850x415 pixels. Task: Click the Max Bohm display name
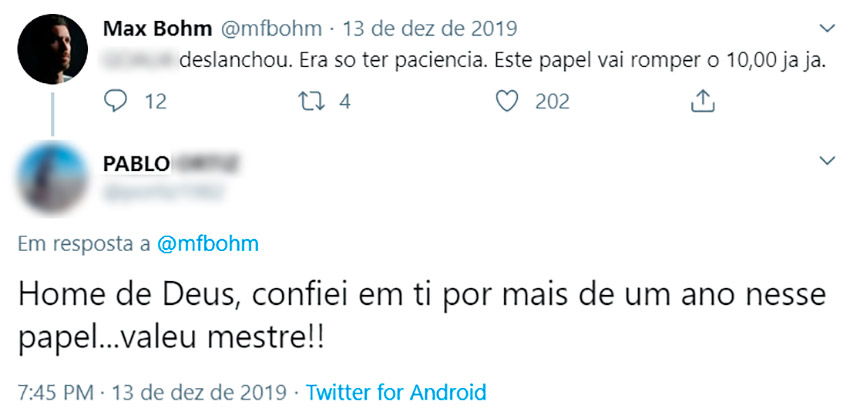[x=158, y=27]
